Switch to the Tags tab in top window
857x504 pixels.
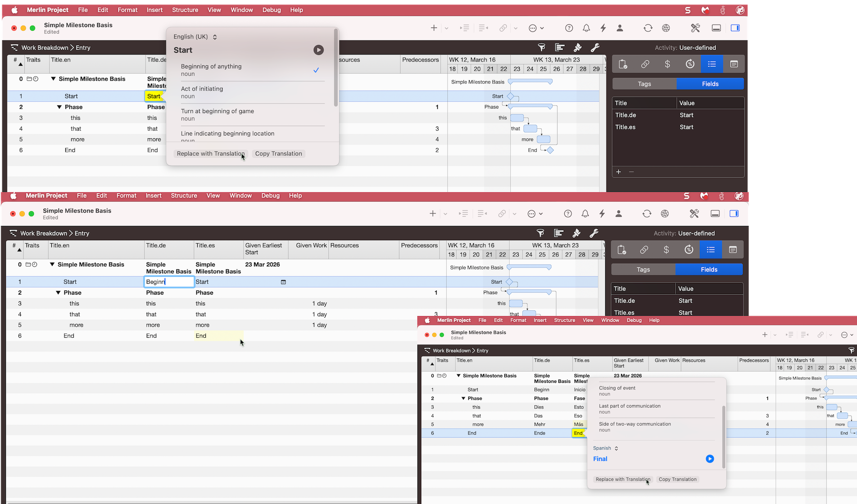644,84
